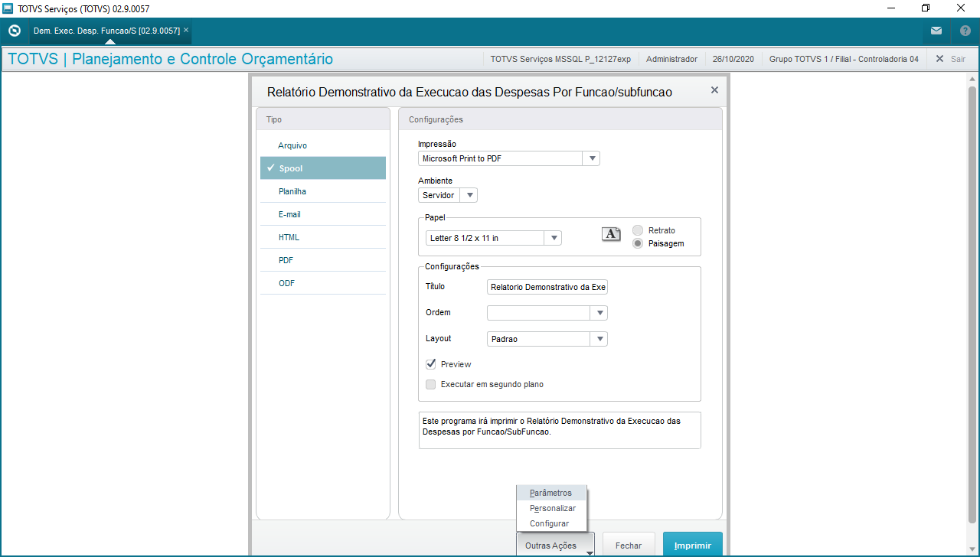Click the Imprimir button
The image size is (980, 557).
point(693,546)
